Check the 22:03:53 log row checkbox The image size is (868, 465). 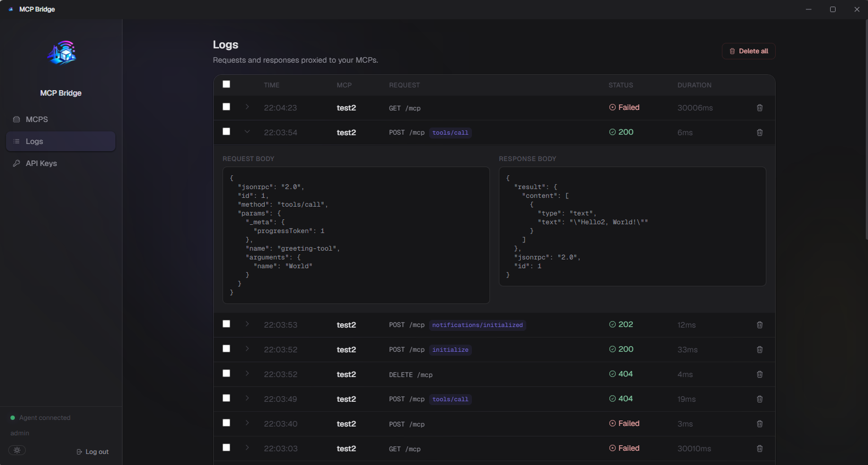(x=226, y=324)
